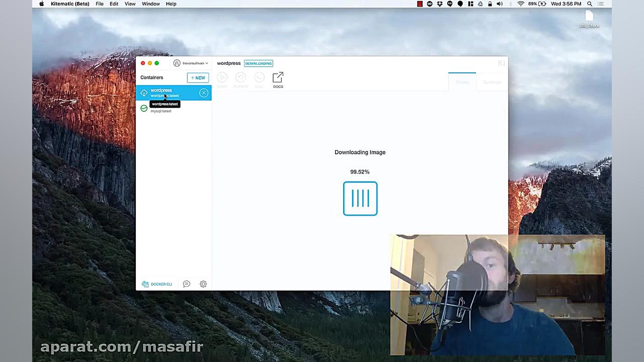
Task: Switch to the Settings tab
Action: tap(492, 82)
